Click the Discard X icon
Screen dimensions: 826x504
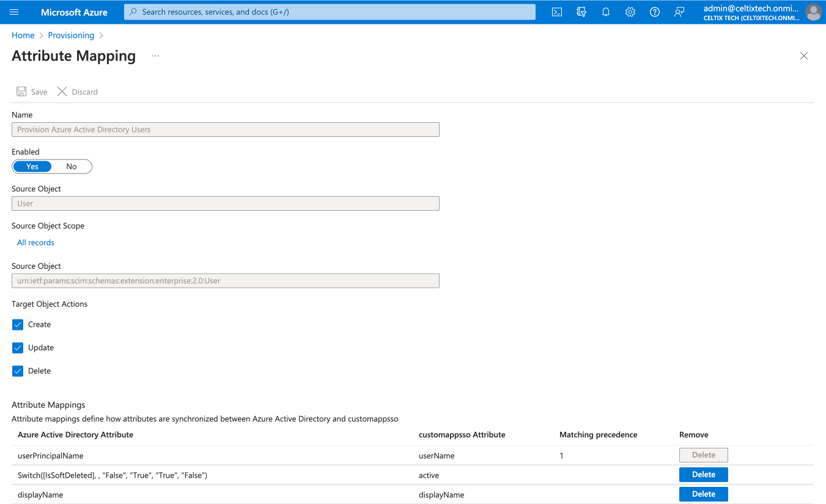[62, 92]
